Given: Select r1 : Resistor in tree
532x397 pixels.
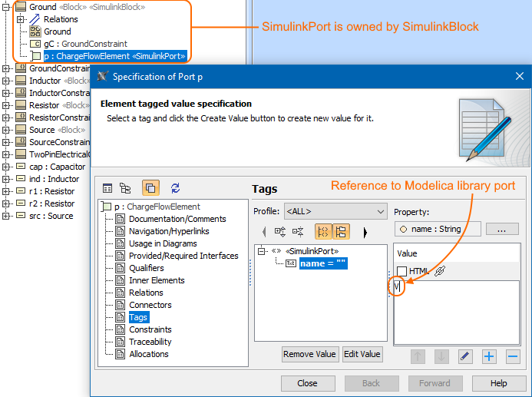Looking at the screenshot, I should (x=51, y=191).
